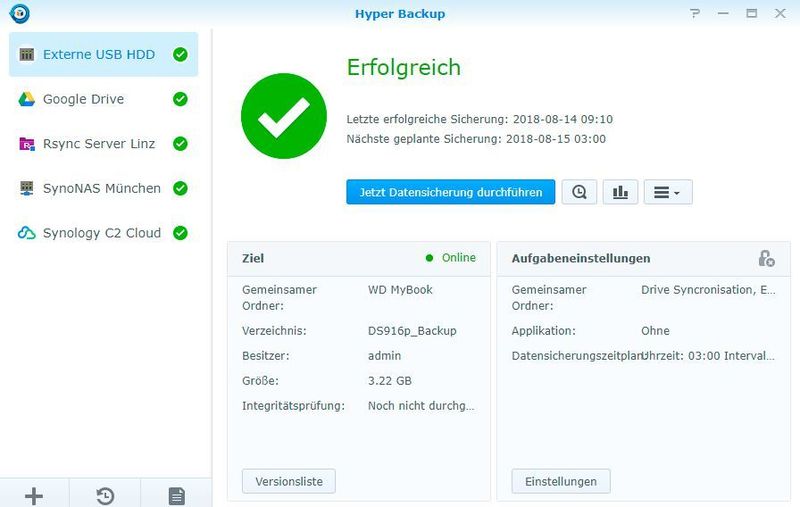Add a new backup task with plus icon

34,496
